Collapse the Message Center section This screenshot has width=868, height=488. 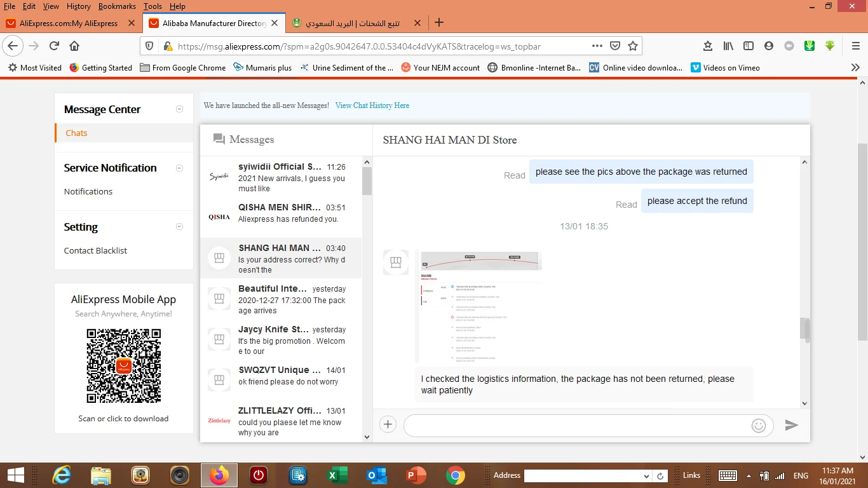179,109
